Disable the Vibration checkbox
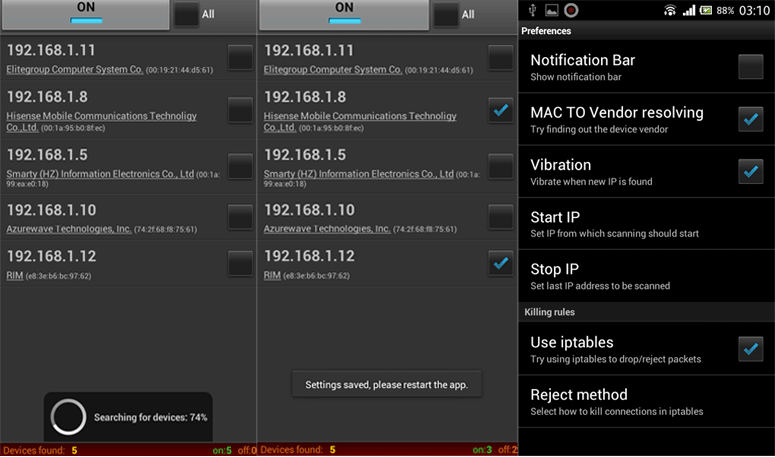 (750, 171)
